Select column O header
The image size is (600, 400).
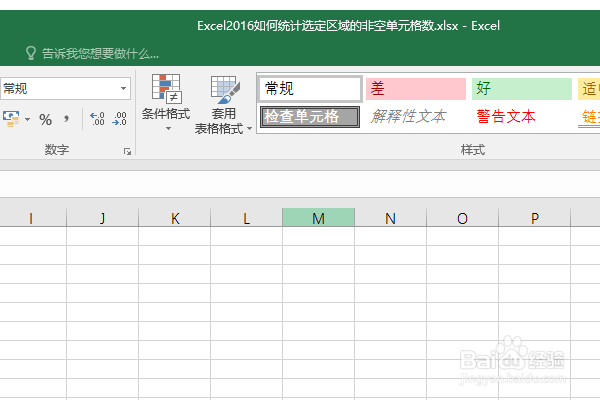(x=462, y=217)
